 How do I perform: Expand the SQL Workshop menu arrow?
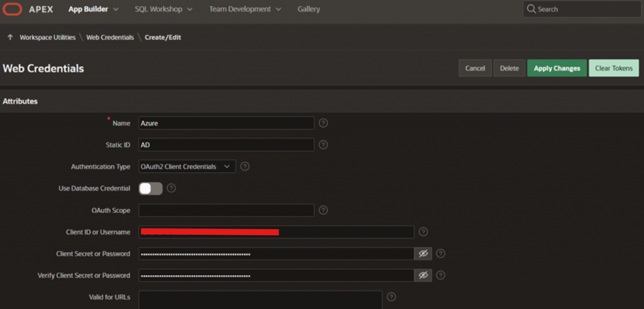pos(190,9)
